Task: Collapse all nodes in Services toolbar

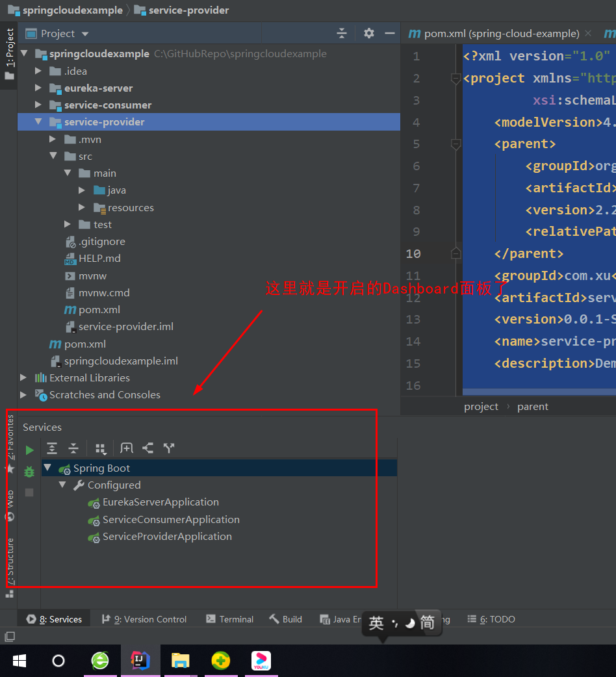Action: coord(73,448)
